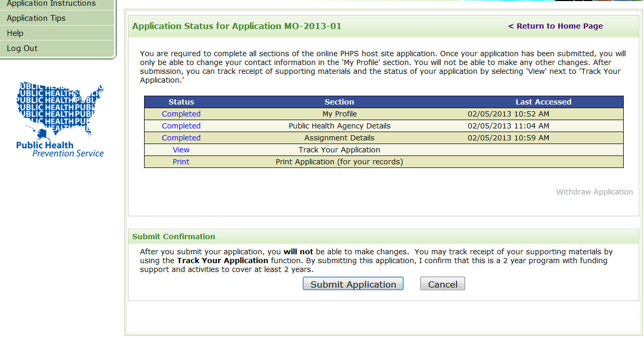Image resolution: width=644 pixels, height=338 pixels.
Task: Go back via Return to Home Page
Action: click(x=555, y=26)
